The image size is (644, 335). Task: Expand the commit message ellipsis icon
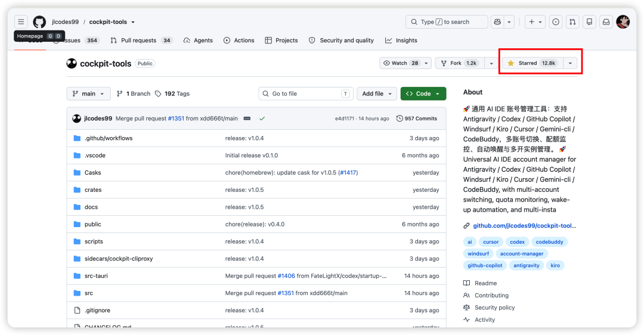click(247, 118)
